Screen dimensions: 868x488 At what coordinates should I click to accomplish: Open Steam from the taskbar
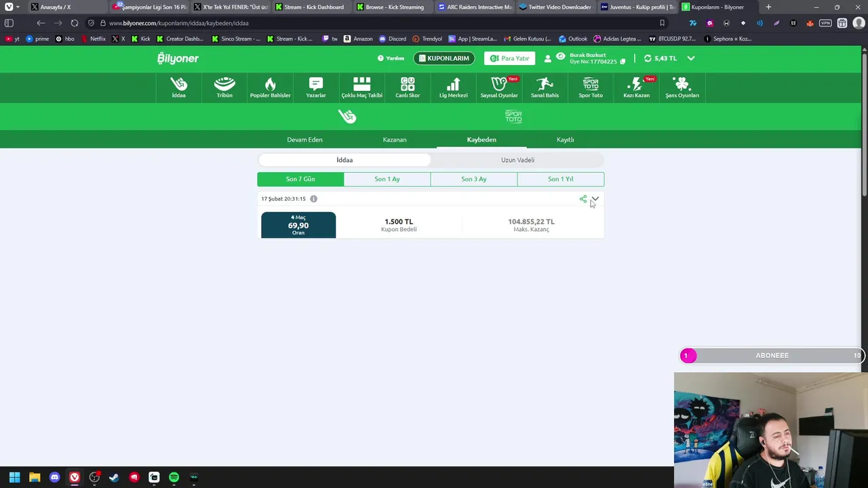114,477
